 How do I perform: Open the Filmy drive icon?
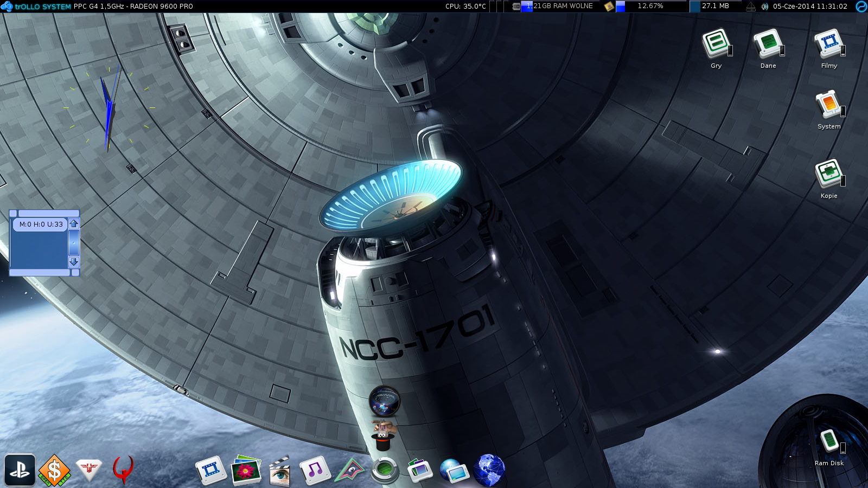pos(829,43)
